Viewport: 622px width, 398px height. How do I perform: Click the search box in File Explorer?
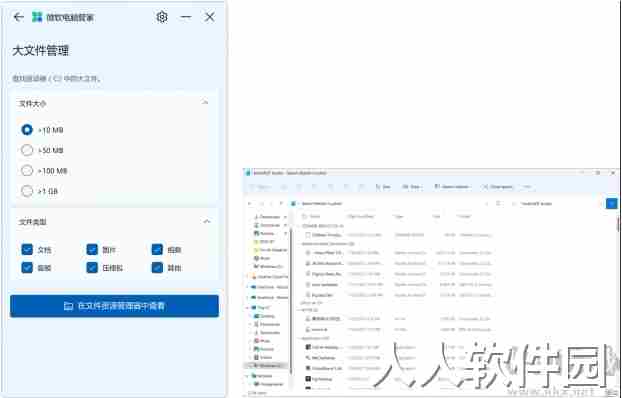(x=555, y=204)
